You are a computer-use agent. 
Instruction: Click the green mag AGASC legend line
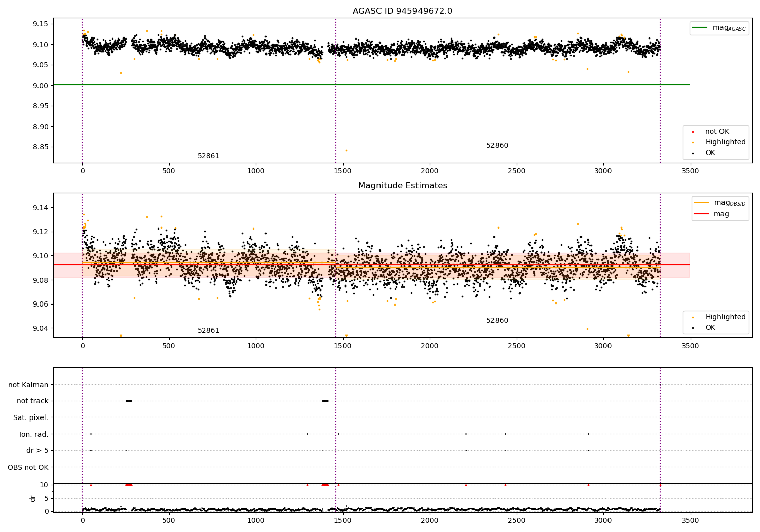pyautogui.click(x=700, y=27)
